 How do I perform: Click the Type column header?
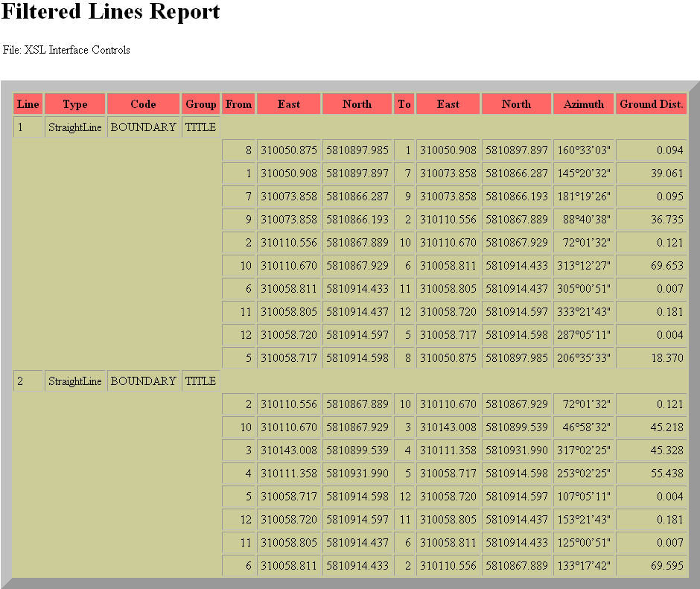(75, 104)
